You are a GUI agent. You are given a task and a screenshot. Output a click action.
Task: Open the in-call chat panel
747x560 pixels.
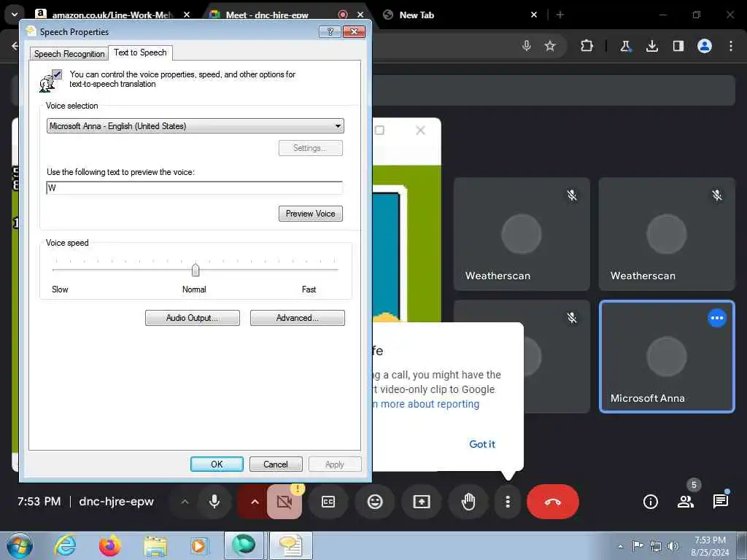click(721, 502)
